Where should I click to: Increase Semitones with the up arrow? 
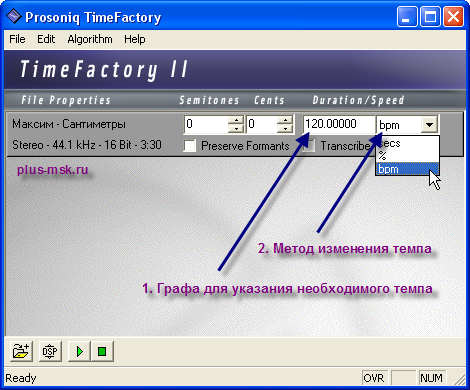pos(236,120)
